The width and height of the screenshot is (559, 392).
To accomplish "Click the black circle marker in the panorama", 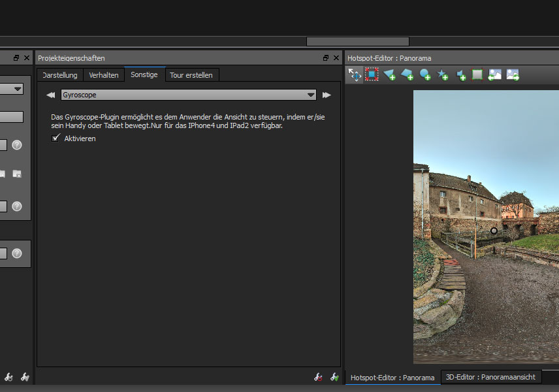I will click(494, 231).
